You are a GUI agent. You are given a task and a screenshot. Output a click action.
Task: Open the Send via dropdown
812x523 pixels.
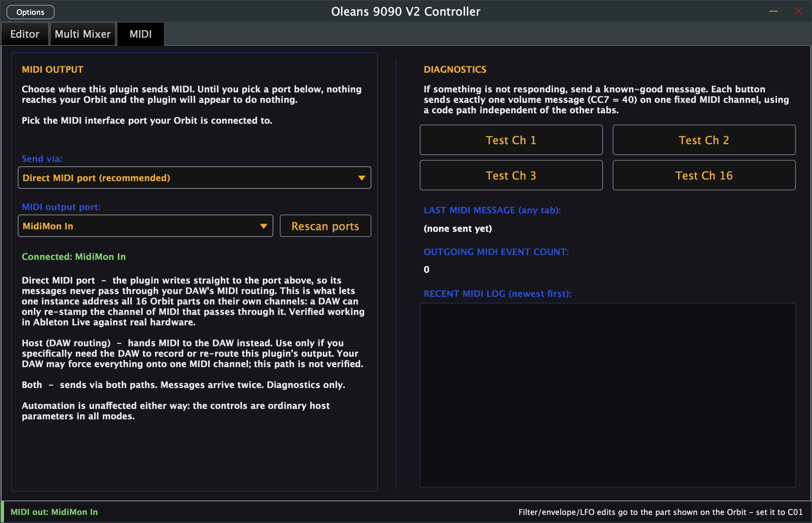click(195, 178)
